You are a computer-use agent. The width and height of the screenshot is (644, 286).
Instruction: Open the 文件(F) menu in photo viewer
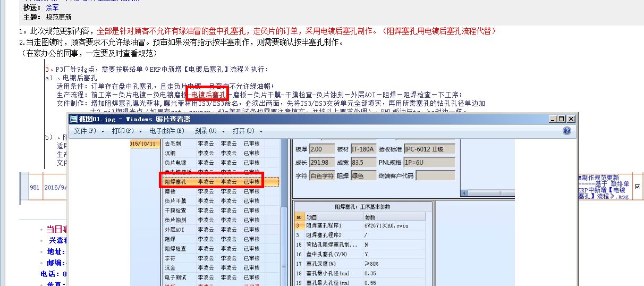click(89, 131)
